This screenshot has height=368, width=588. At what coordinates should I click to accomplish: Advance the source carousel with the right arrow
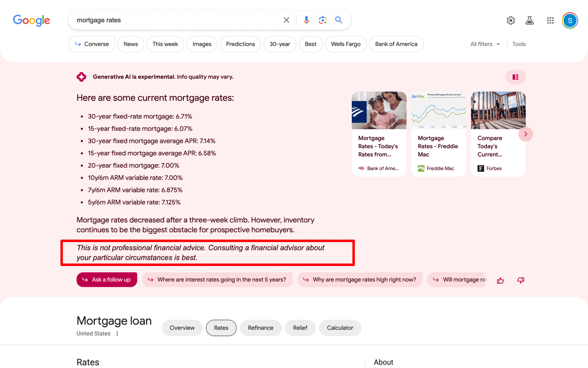[x=526, y=134]
